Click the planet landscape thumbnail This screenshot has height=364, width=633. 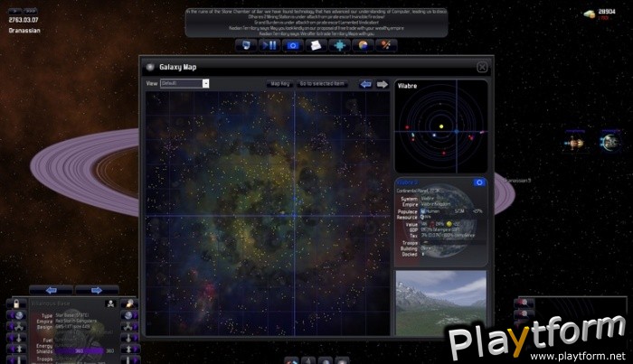(x=441, y=303)
